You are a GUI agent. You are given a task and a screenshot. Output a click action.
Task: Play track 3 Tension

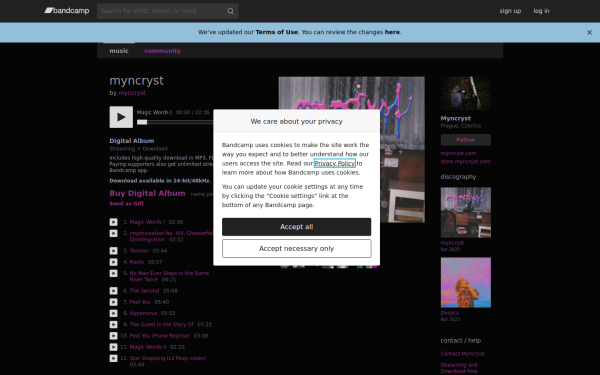114,251
